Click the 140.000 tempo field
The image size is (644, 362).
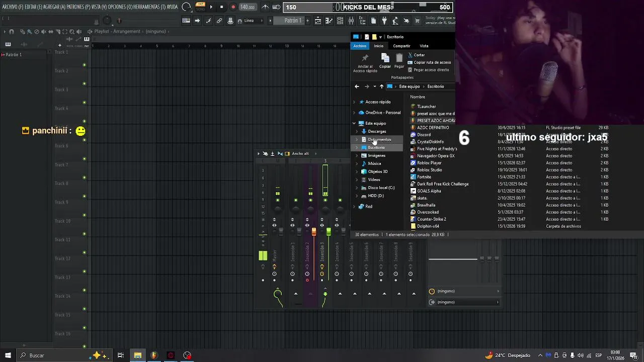point(247,7)
